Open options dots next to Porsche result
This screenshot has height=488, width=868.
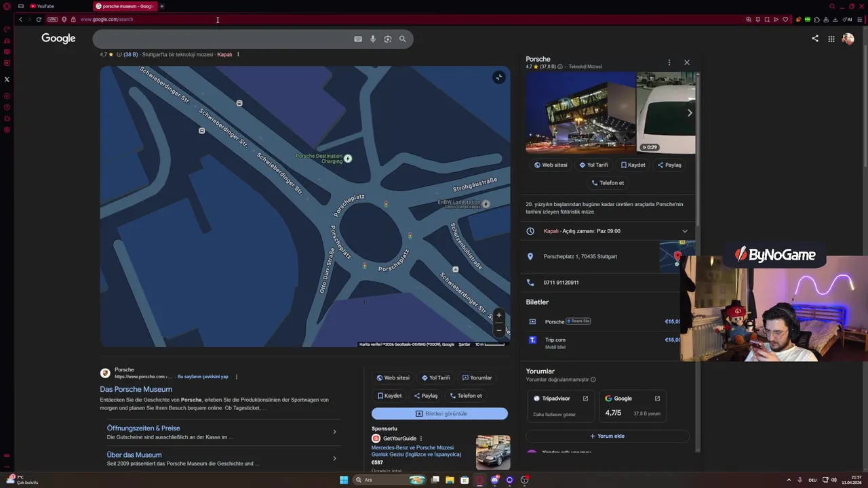click(x=237, y=377)
